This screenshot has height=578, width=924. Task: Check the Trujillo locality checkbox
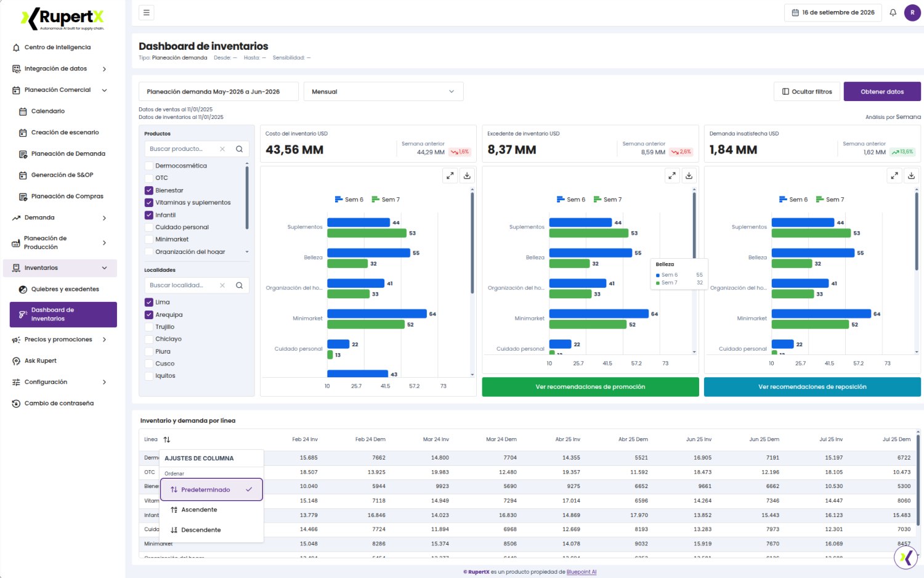[149, 327]
